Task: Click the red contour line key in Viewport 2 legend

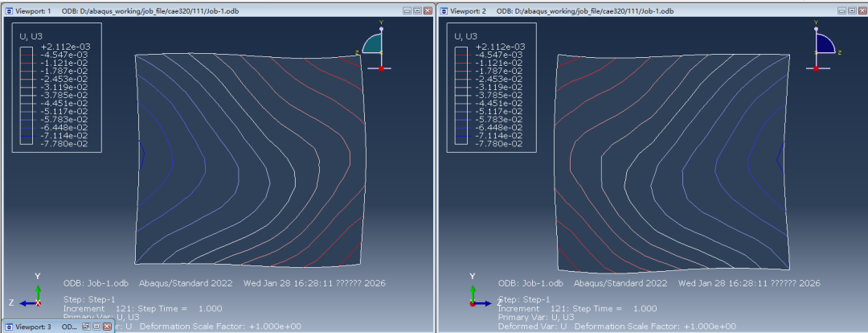Action: tap(461, 55)
